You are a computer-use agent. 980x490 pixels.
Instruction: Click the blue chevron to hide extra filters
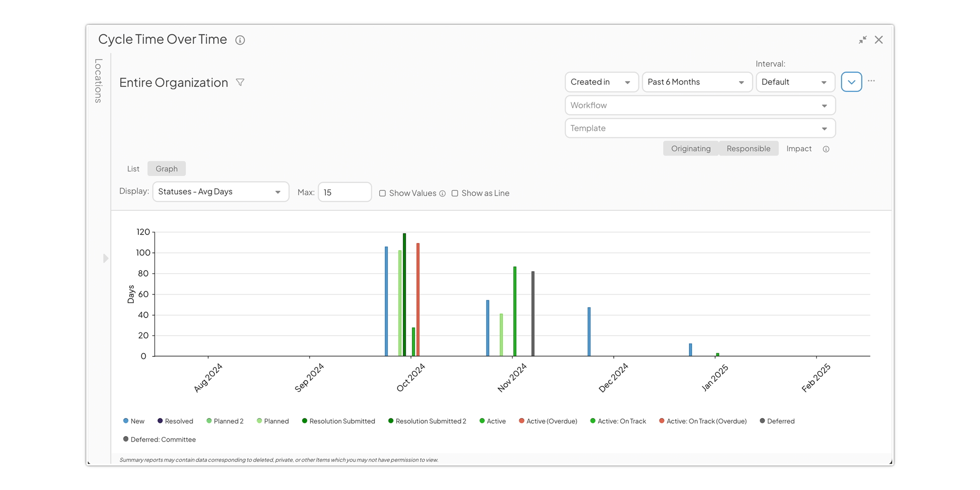pyautogui.click(x=851, y=81)
